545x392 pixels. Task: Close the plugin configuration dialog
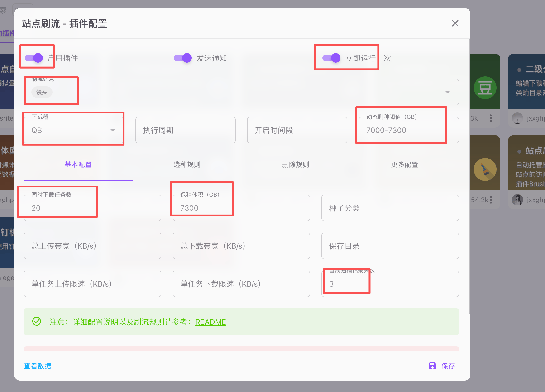(x=455, y=23)
